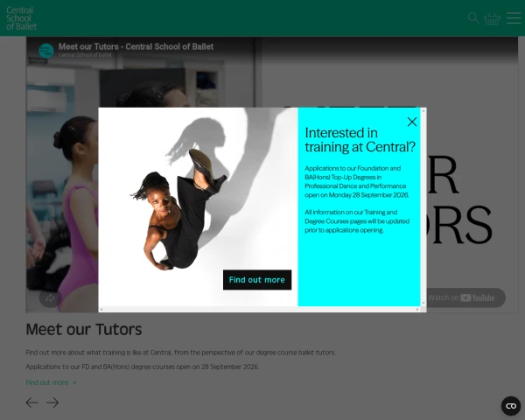Open the hamburger menu icon
The width and height of the screenshot is (525, 420).
point(514,18)
